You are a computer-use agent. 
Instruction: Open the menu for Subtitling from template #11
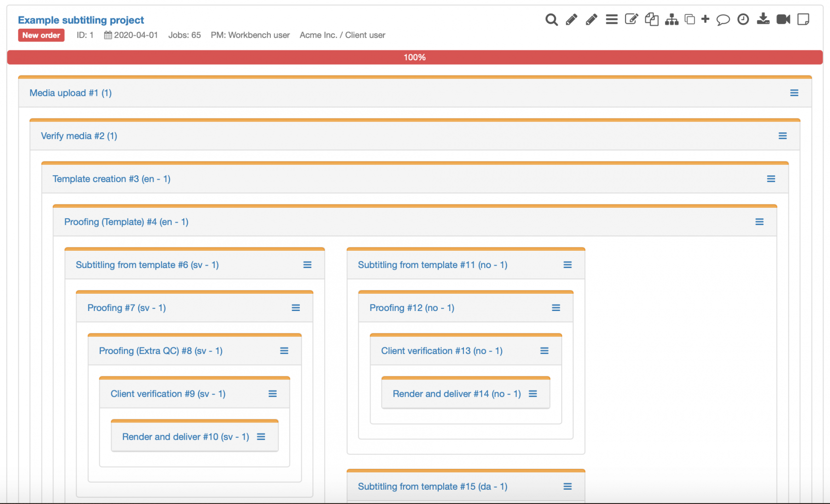coord(568,265)
